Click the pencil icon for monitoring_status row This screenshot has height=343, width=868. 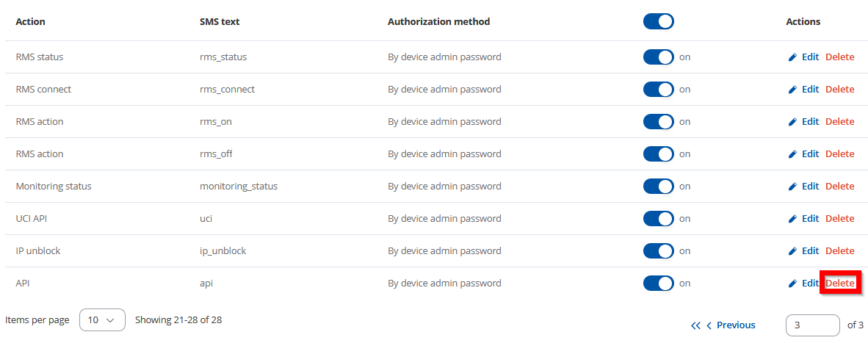(792, 187)
